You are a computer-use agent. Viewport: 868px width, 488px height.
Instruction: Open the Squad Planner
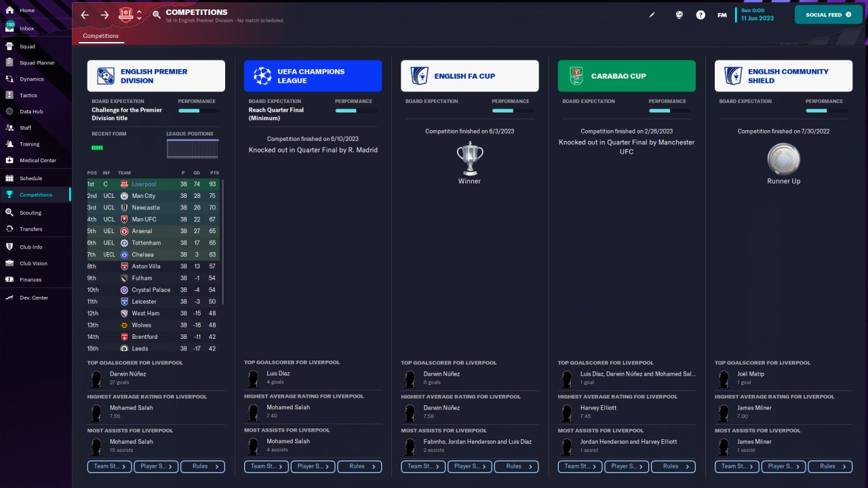[x=35, y=63]
